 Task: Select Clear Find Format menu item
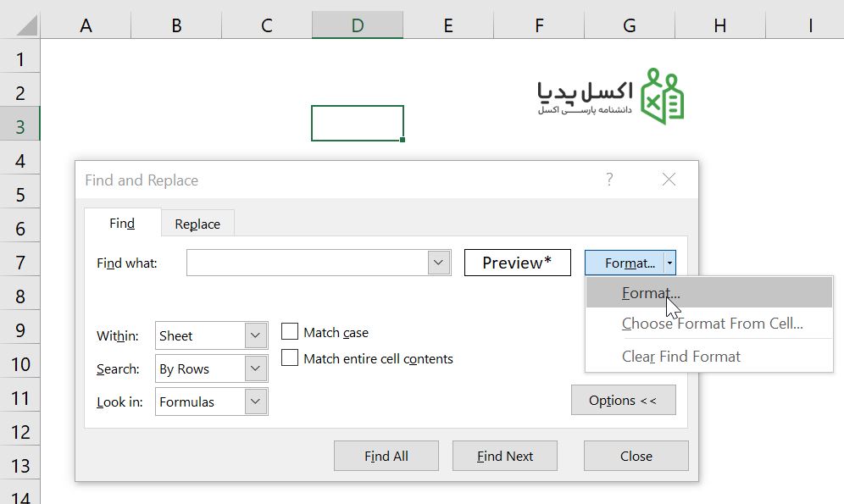(709, 356)
